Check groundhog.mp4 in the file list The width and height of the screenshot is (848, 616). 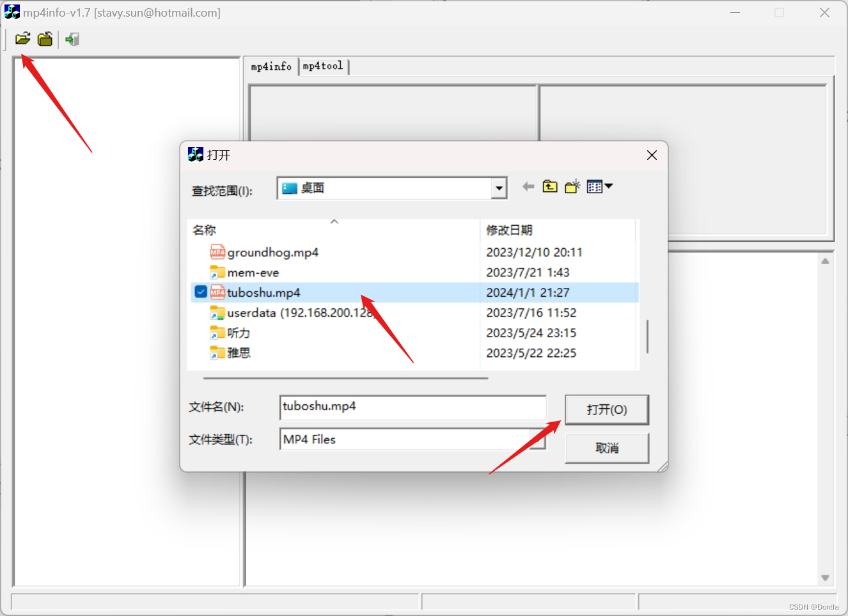click(200, 252)
